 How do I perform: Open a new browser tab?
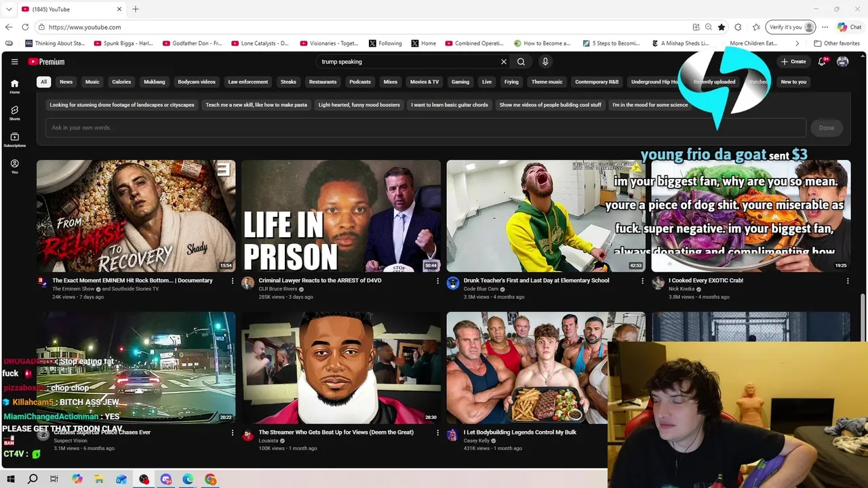tap(136, 9)
